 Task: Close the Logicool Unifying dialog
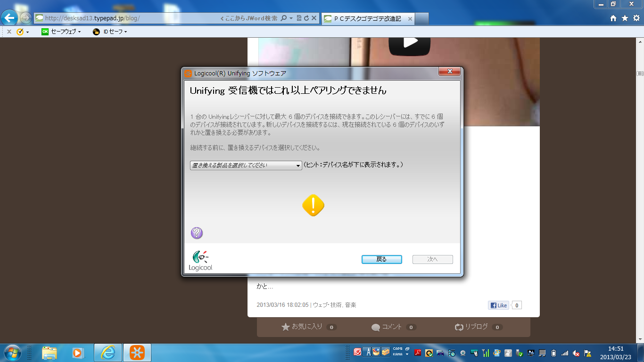449,71
